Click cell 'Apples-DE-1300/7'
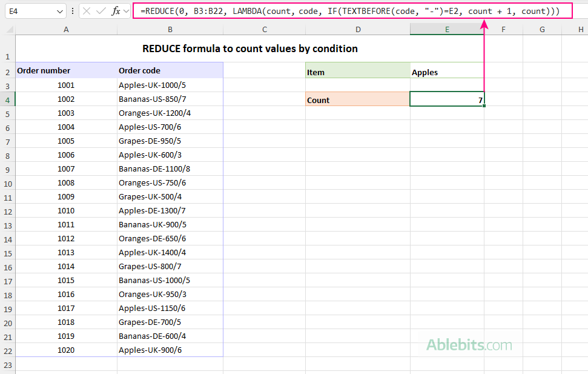The width and height of the screenshot is (588, 374). click(x=170, y=211)
